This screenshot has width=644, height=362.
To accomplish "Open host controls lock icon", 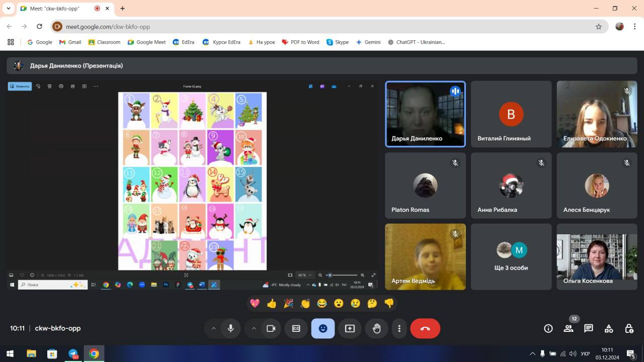I will click(x=629, y=328).
